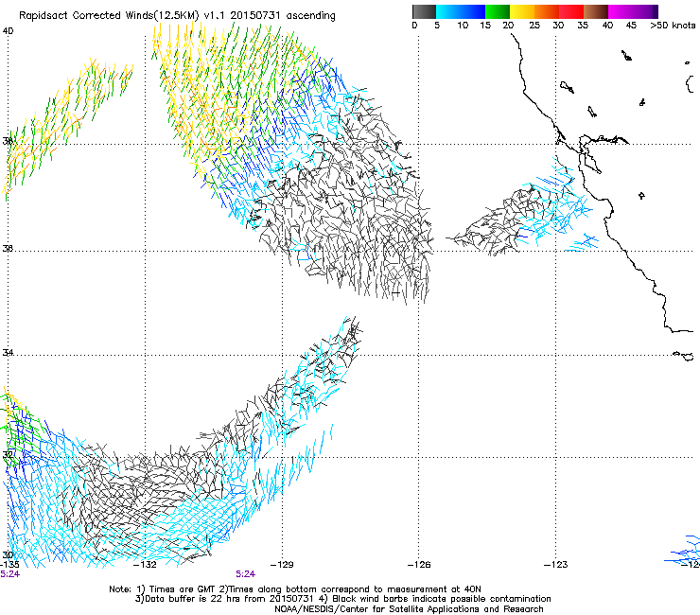
Task: Click the longitude label '-135'
Action: pyautogui.click(x=9, y=565)
